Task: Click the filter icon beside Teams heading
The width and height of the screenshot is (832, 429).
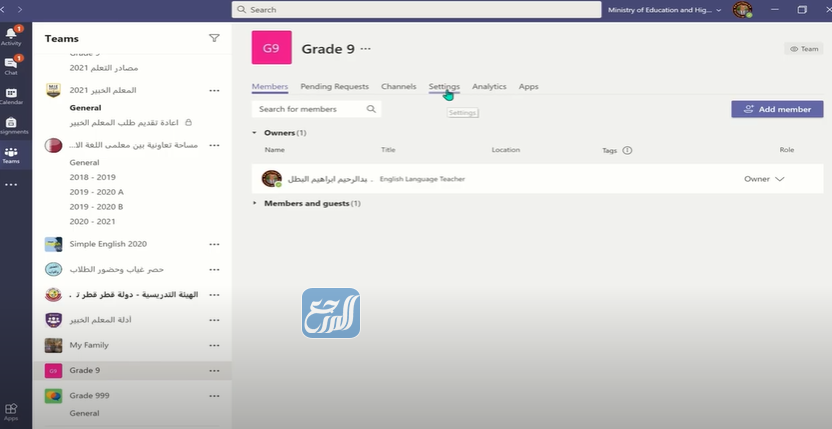Action: tap(214, 38)
